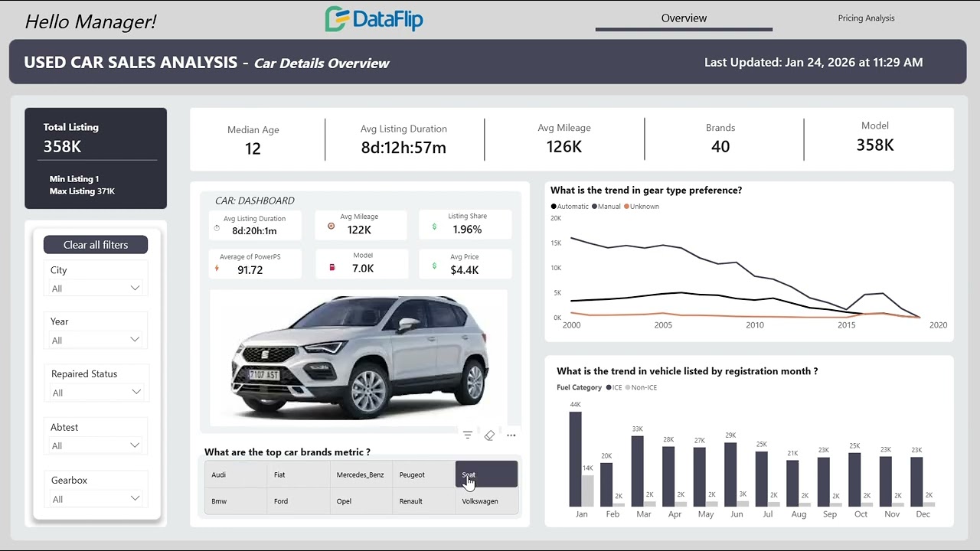
Task: Select the Opel brand tile
Action: 361,501
